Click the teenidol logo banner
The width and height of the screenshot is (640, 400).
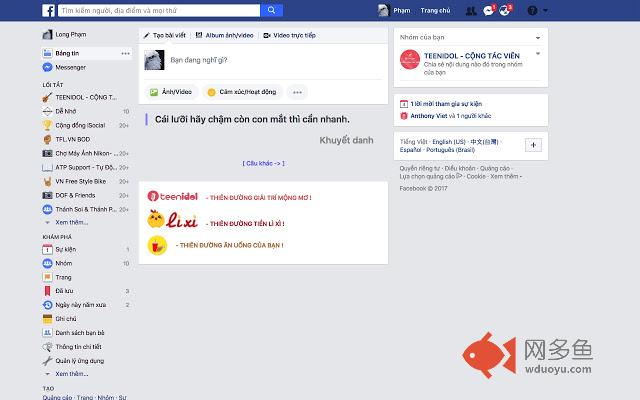(173, 196)
